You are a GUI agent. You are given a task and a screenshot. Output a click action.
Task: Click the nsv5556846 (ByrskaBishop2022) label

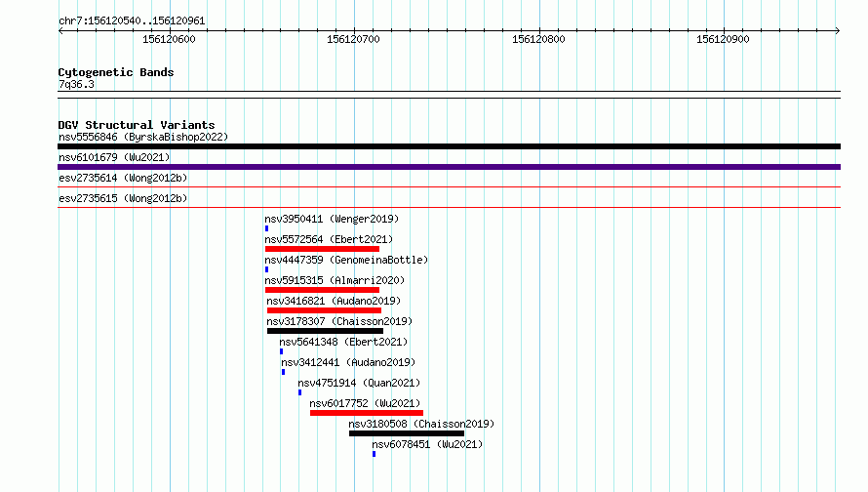tap(143, 137)
